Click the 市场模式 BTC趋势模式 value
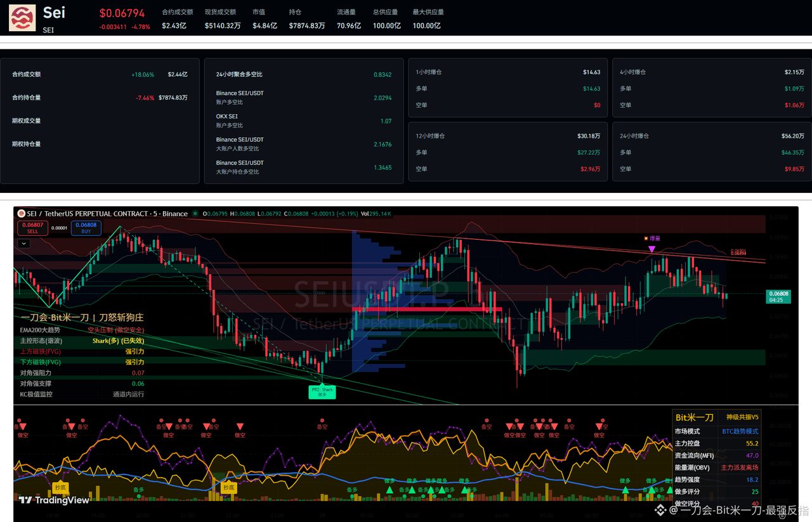The image size is (812, 522). (740, 431)
